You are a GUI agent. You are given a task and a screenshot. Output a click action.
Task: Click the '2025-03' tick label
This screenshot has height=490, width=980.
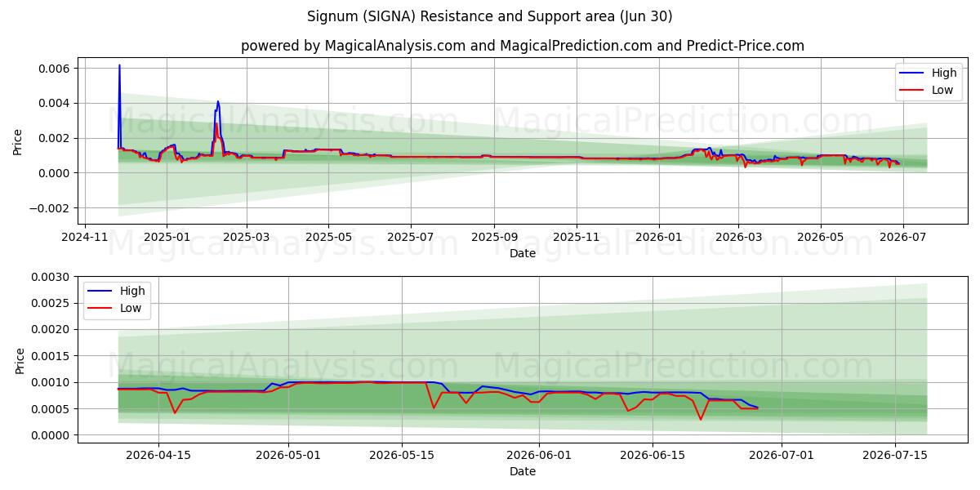(247, 237)
